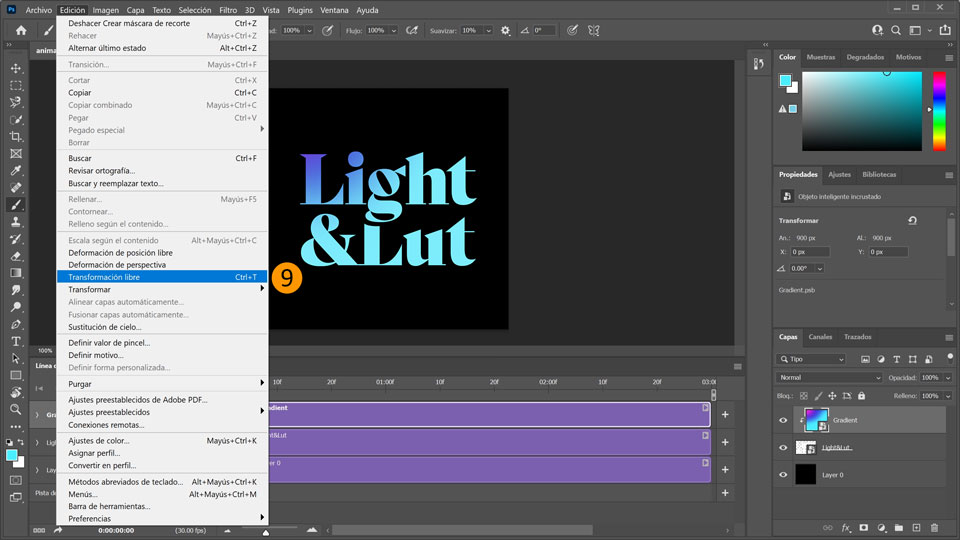960x540 pixels.
Task: Select the Zoom magnifier tool
Action: click(16, 409)
